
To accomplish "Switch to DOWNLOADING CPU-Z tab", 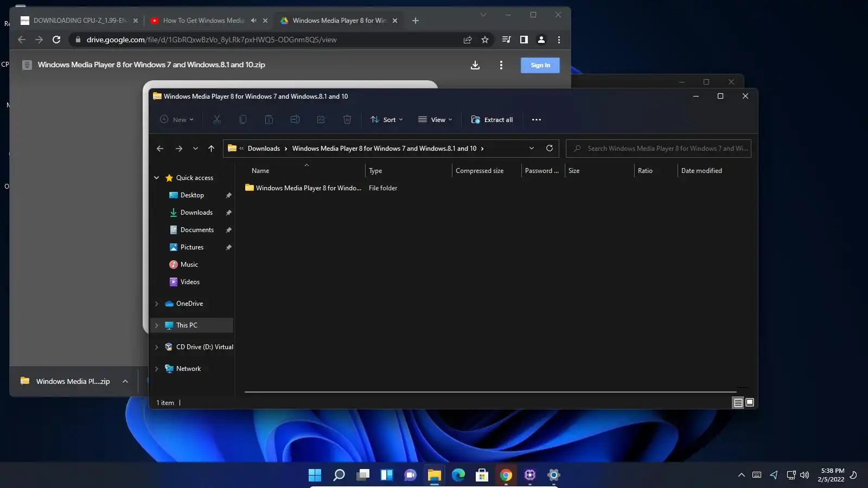I will pos(79,21).
